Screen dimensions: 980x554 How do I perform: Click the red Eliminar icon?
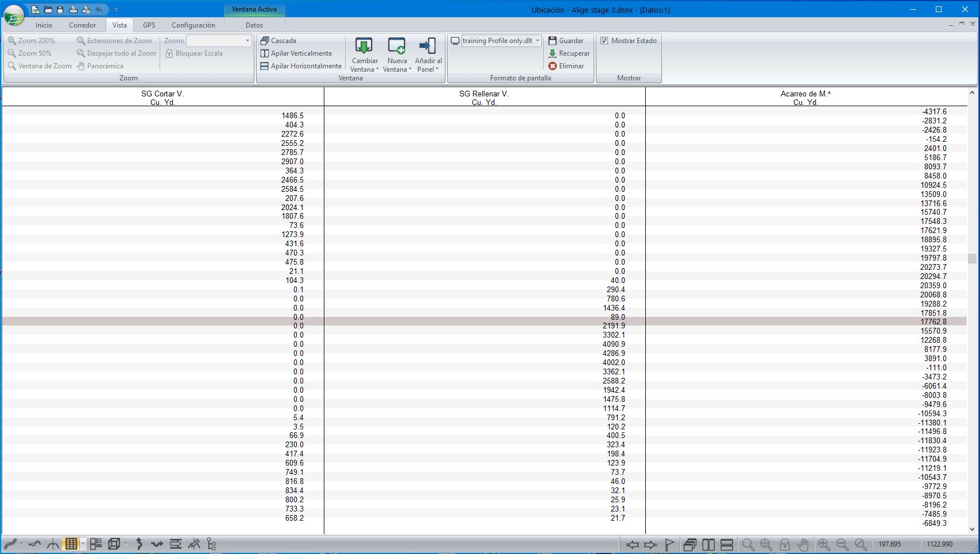point(552,66)
